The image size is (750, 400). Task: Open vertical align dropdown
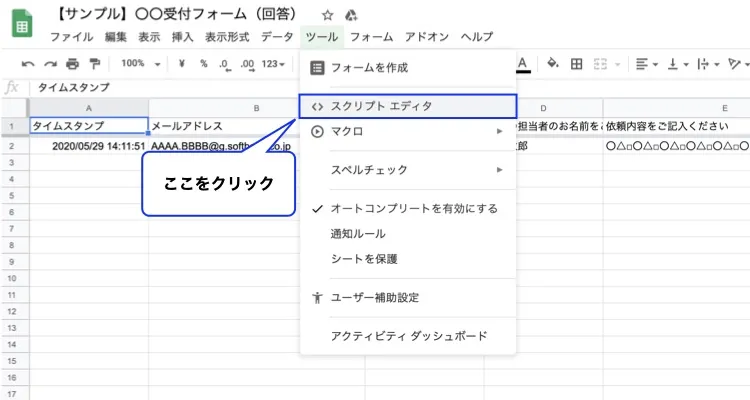pyautogui.click(x=678, y=64)
